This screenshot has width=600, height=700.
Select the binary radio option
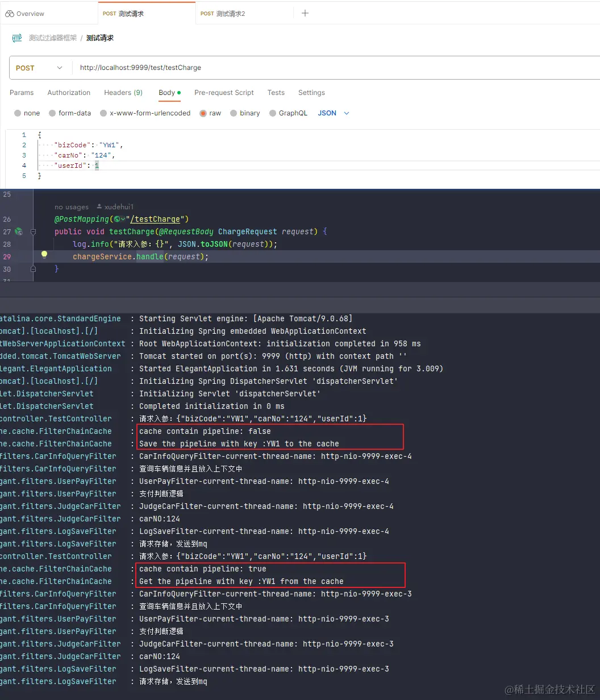tap(234, 113)
